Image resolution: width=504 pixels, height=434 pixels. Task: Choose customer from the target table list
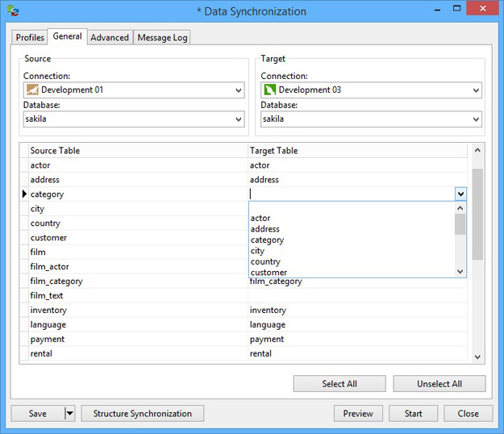point(269,273)
